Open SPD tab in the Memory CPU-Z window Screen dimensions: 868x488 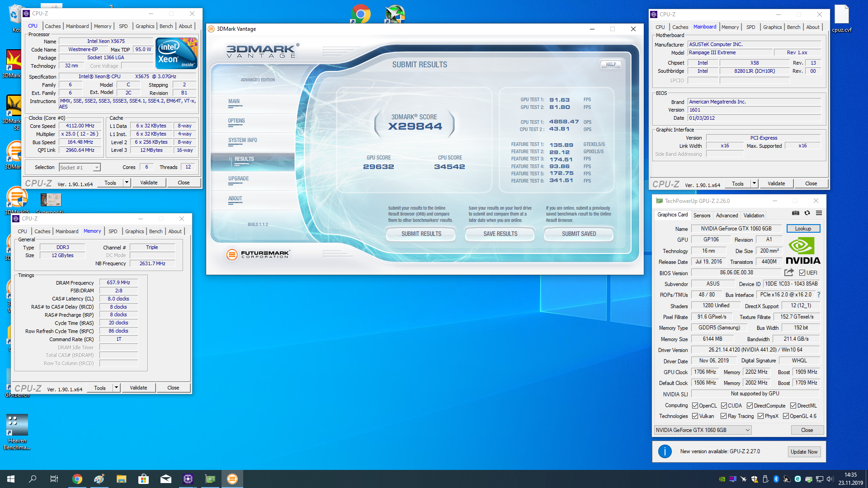[x=113, y=231]
